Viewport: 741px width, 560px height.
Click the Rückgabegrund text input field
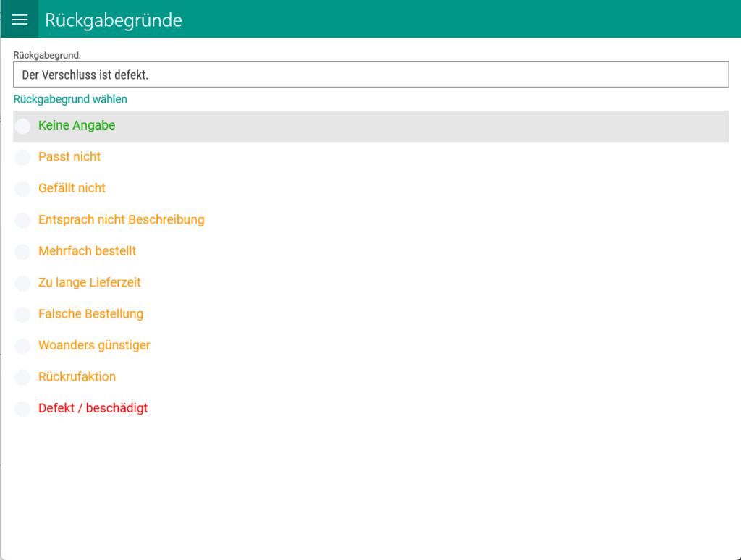click(x=370, y=75)
